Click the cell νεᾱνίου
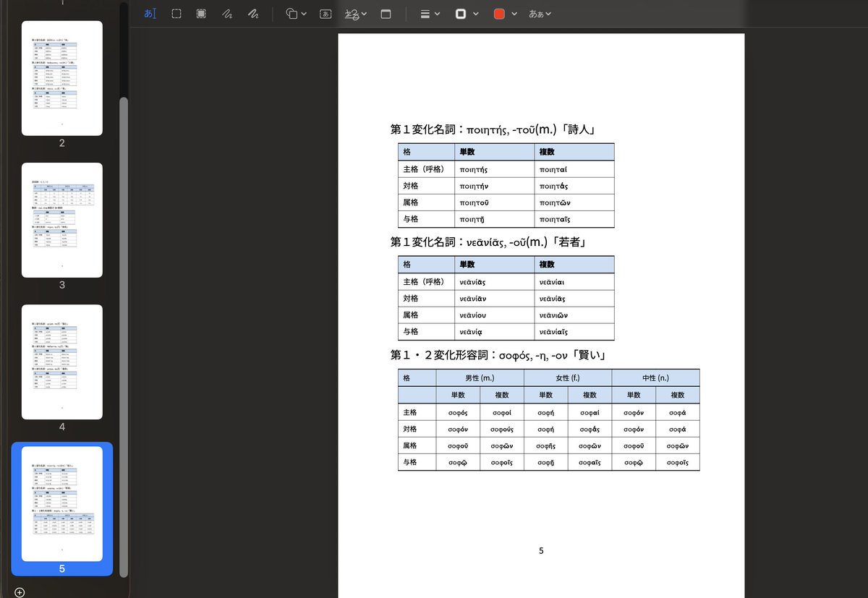Viewport: 868px width, 598px height. [x=494, y=315]
